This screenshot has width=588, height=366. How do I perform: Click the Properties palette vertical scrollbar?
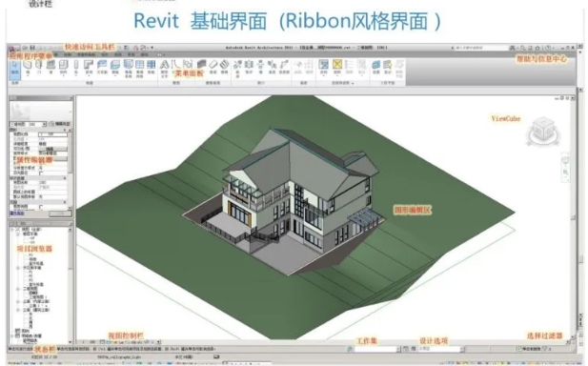tap(71, 169)
